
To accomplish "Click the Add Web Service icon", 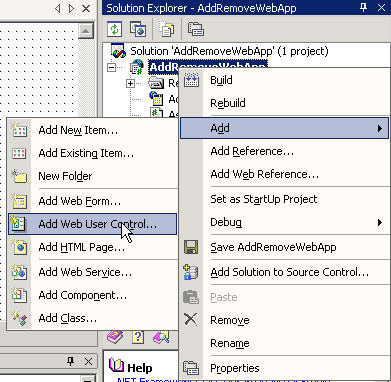I will click(x=19, y=272).
